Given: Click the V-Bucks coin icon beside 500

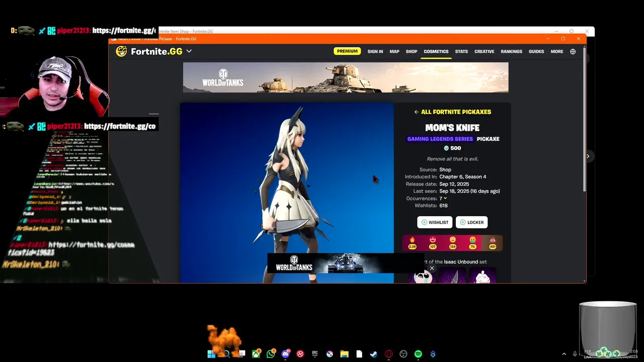Looking at the screenshot, I should click(446, 148).
